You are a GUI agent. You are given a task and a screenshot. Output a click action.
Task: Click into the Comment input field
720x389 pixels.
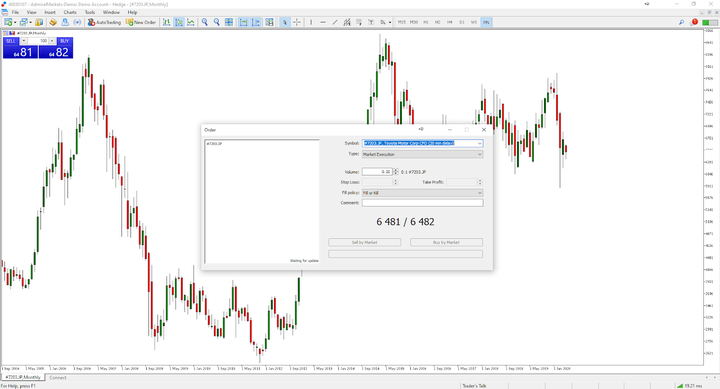pos(422,203)
